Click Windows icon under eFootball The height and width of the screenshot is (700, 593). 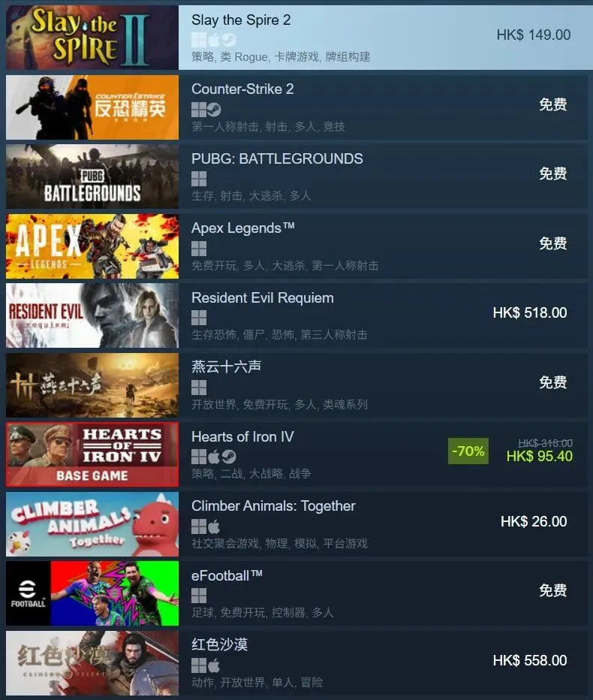199,596
